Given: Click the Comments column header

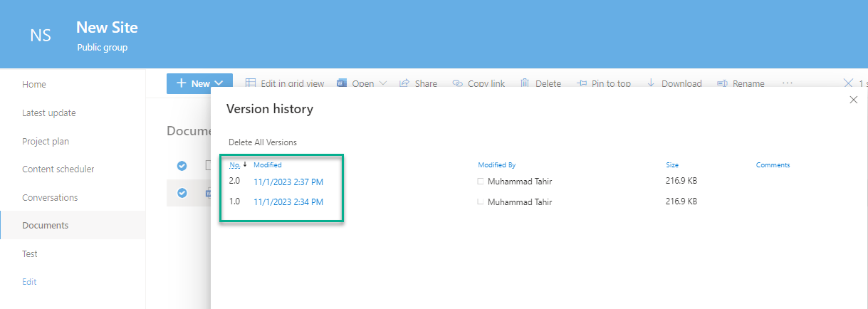Looking at the screenshot, I should pos(773,165).
